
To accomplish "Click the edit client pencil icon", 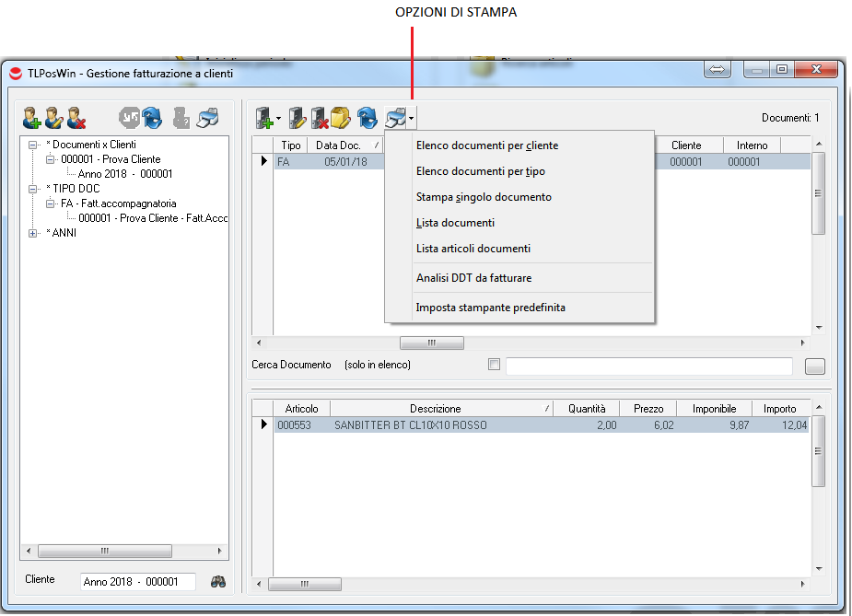I will (x=54, y=118).
